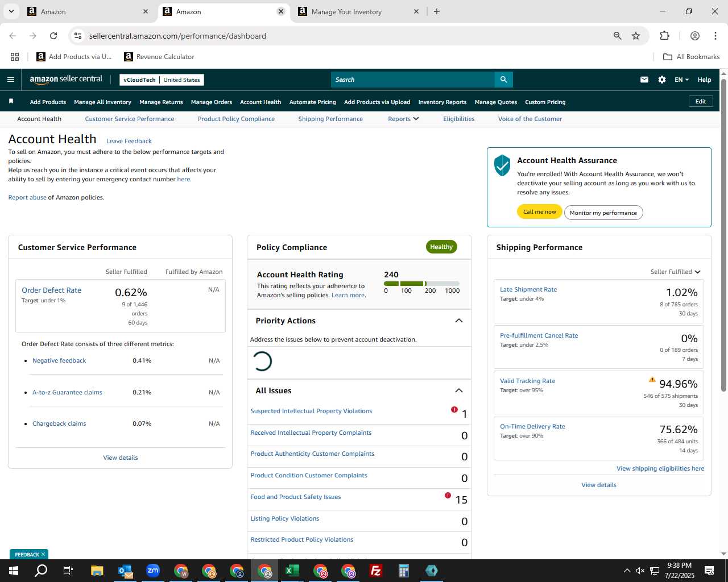Switch to Shipping Performance tab
728x582 pixels.
[x=330, y=119]
